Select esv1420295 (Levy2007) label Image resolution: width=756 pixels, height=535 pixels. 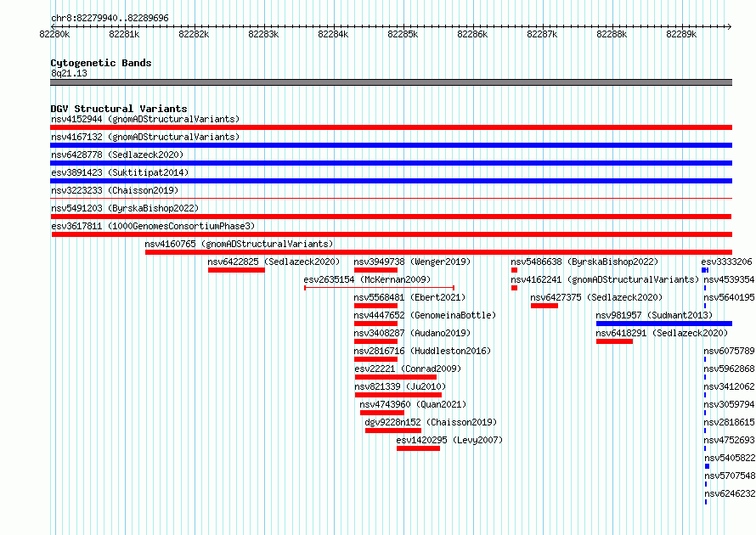[x=449, y=440]
